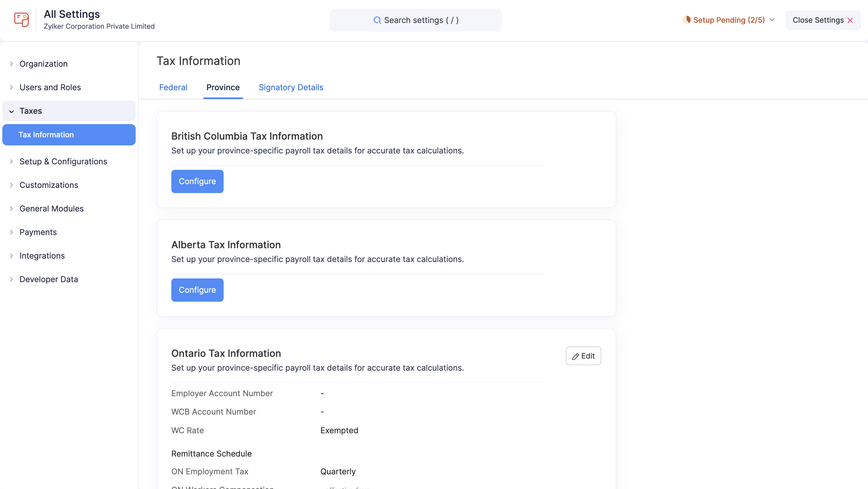The height and width of the screenshot is (489, 868).
Task: Configure British Columbia tax information
Action: 197,181
